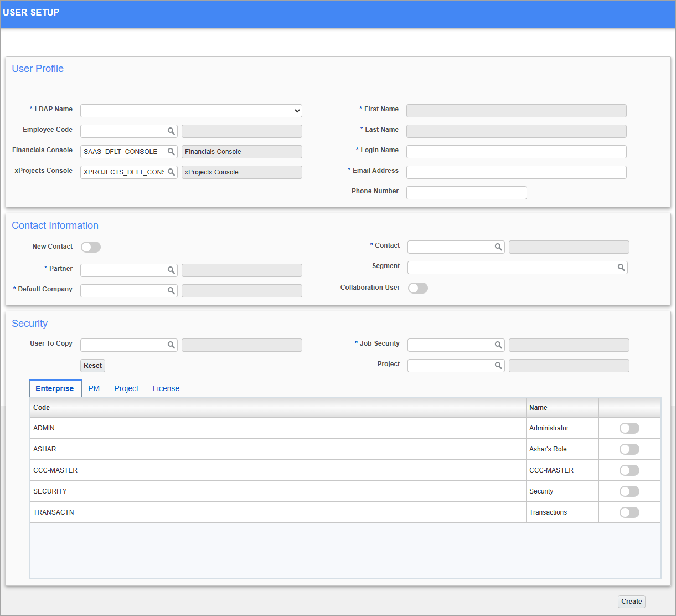Click the Create button
This screenshot has height=616, width=676.
pyautogui.click(x=631, y=601)
